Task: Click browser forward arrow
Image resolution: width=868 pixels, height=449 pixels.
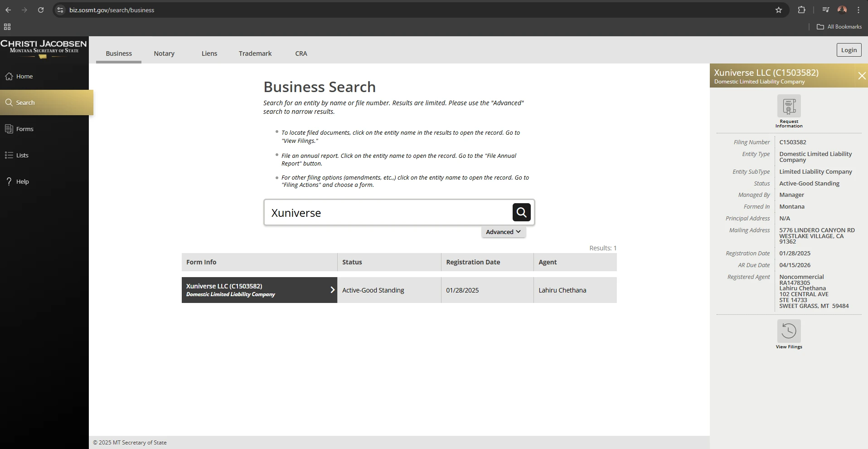Action: coord(24,10)
